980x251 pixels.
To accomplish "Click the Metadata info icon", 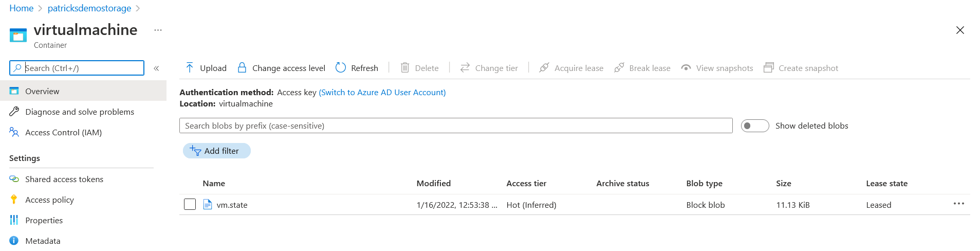I will click(x=14, y=241).
